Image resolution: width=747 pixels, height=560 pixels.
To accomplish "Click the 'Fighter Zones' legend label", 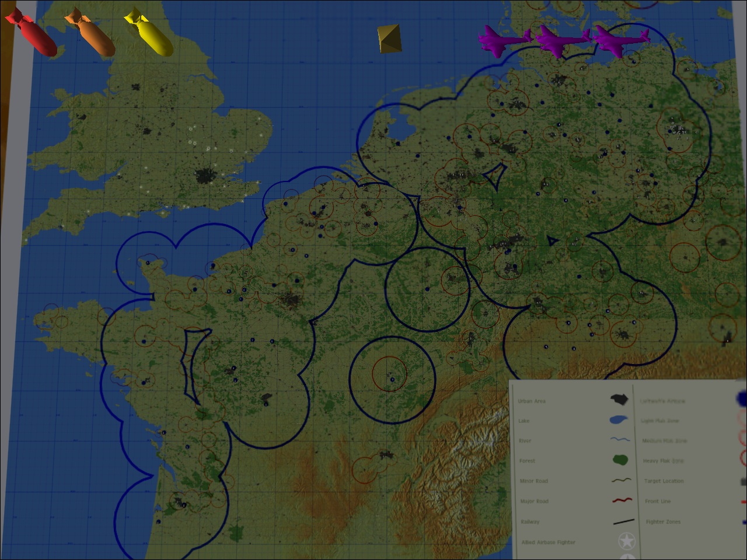I will (663, 522).
